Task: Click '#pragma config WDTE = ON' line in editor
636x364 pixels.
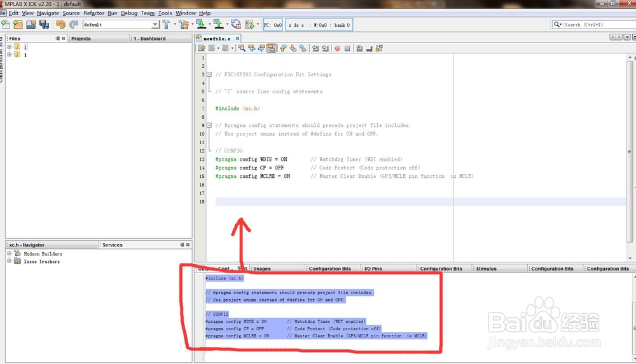Action: 251,159
